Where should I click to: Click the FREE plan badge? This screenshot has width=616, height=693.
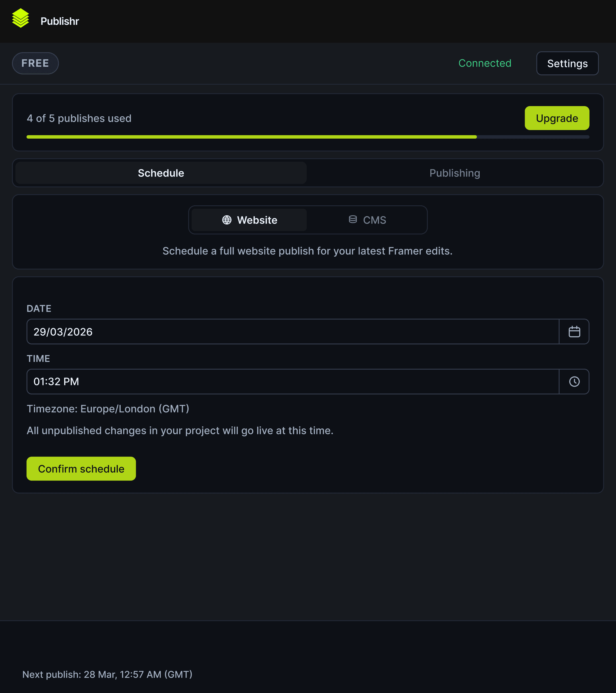pyautogui.click(x=35, y=63)
